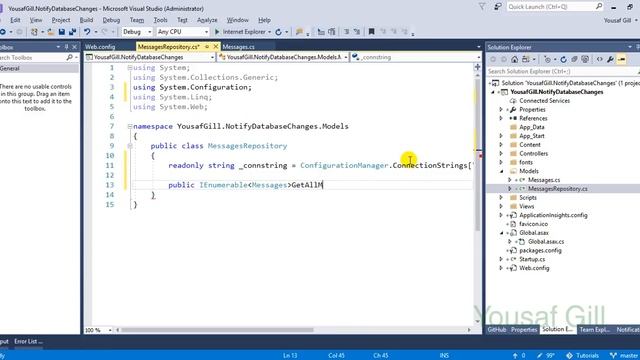Switch to the Messages.cs editor tab

click(238, 47)
